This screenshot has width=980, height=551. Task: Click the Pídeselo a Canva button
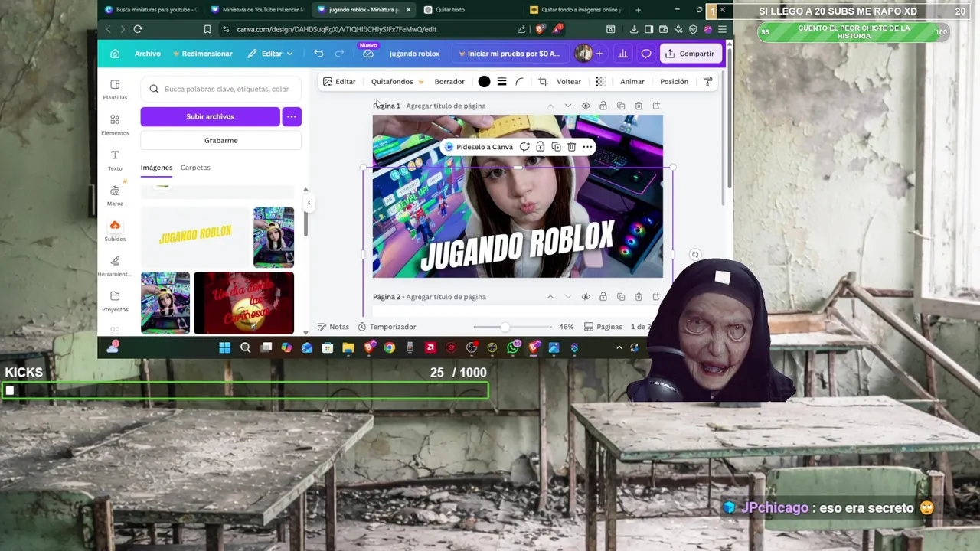tap(479, 147)
